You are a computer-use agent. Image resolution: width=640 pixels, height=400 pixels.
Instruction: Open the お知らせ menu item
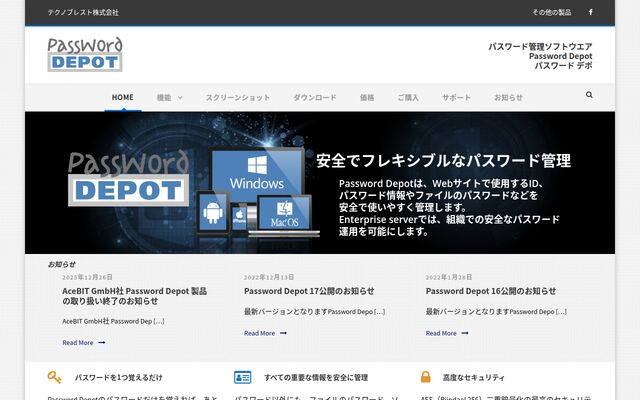click(508, 98)
